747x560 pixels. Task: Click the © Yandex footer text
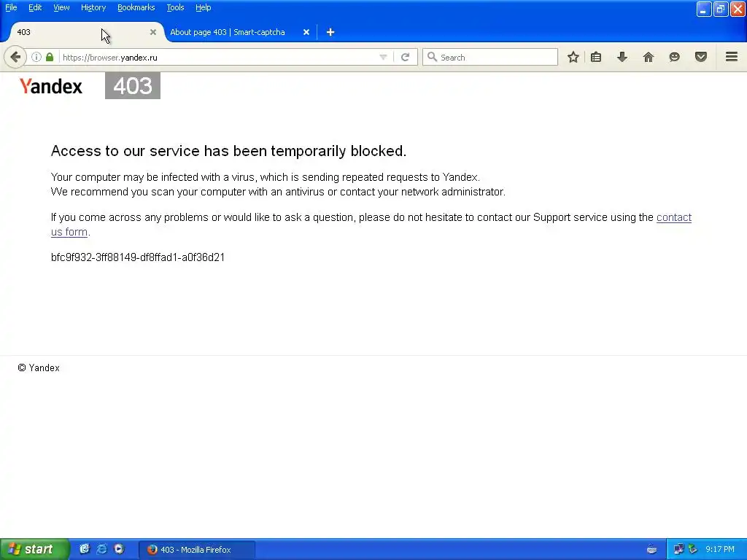pos(39,367)
